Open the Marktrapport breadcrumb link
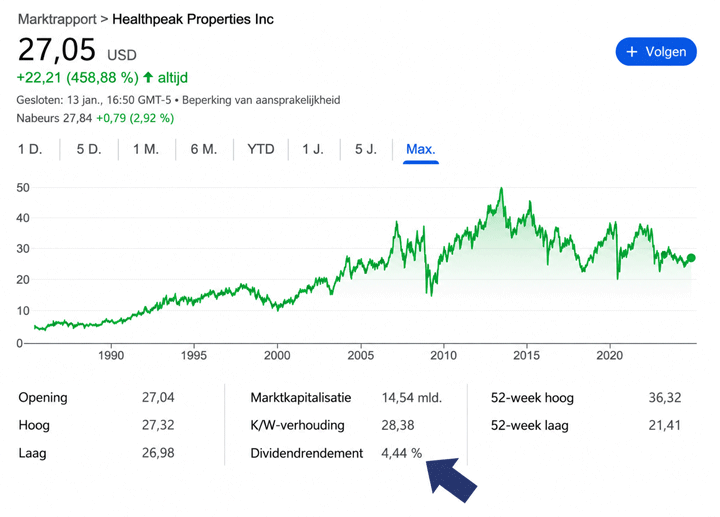Image resolution: width=720 pixels, height=517 pixels. pos(57,19)
